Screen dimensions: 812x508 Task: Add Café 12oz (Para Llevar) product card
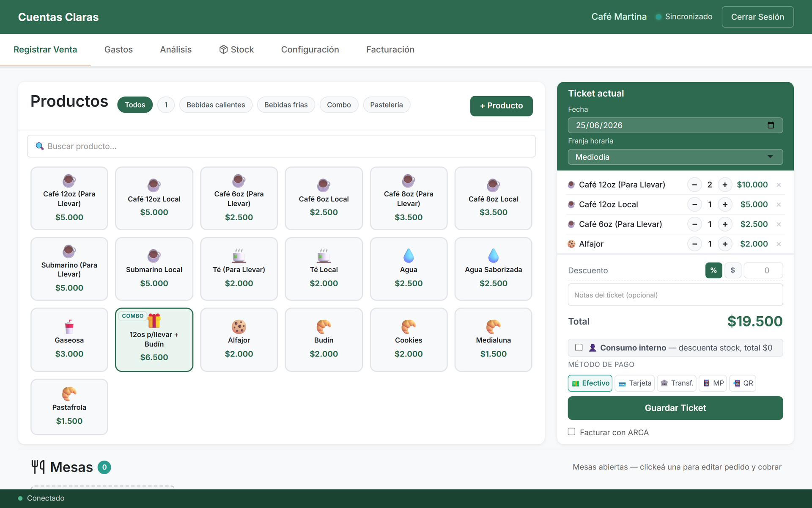coord(69,198)
